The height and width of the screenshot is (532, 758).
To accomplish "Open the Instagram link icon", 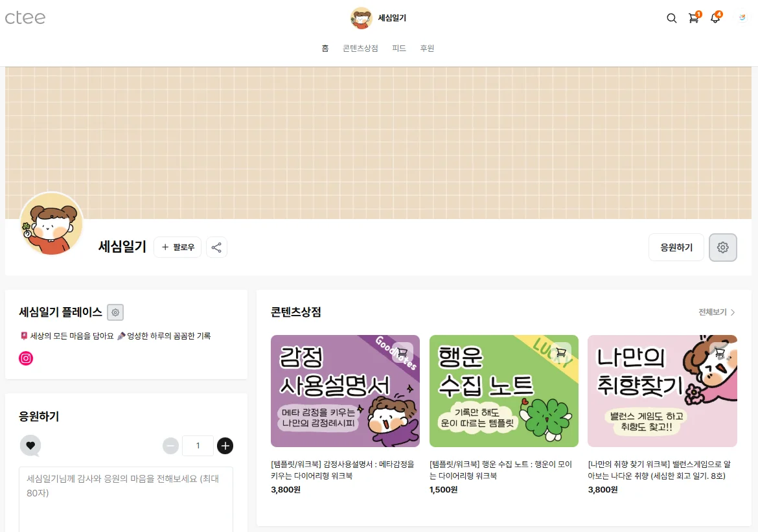I will 26,358.
